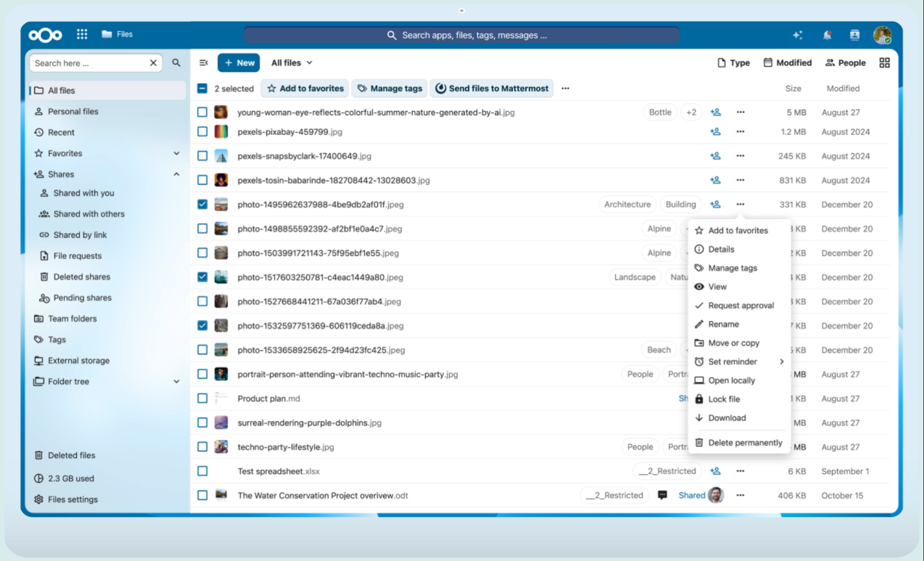This screenshot has height=561, width=924.
Task: Expand the +2 tags badge
Action: (691, 112)
